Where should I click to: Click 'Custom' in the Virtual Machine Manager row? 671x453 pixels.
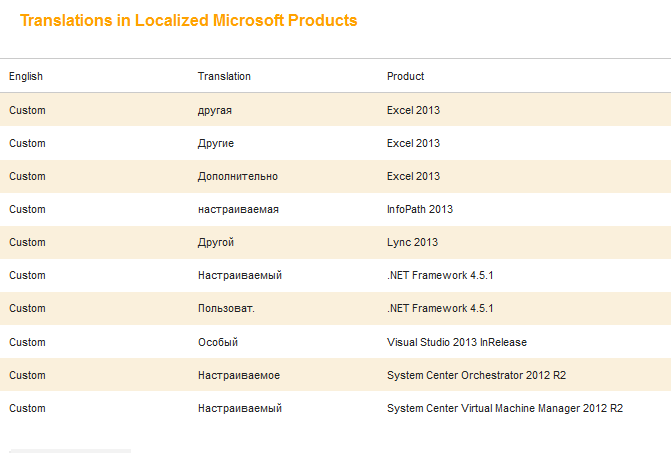pyautogui.click(x=27, y=408)
